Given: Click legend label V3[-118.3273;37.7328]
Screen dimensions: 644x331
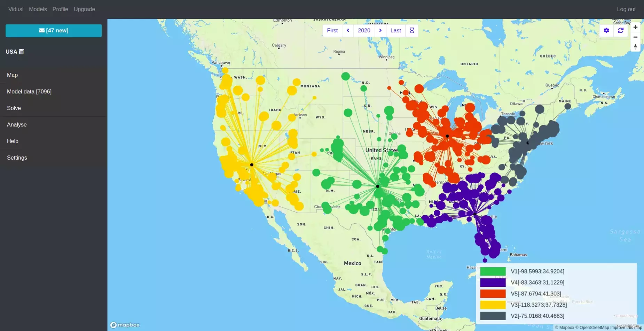Looking at the screenshot, I should pos(539,305).
